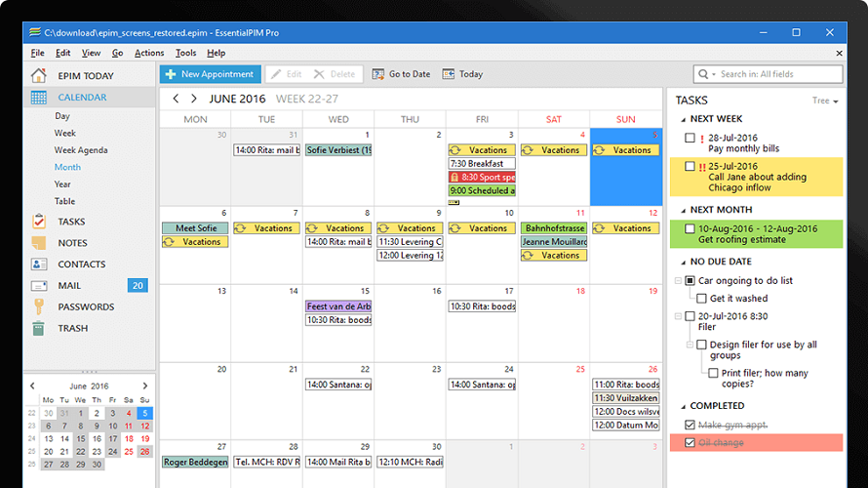Image resolution: width=868 pixels, height=488 pixels.
Task: Open the File menu
Action: click(x=38, y=53)
